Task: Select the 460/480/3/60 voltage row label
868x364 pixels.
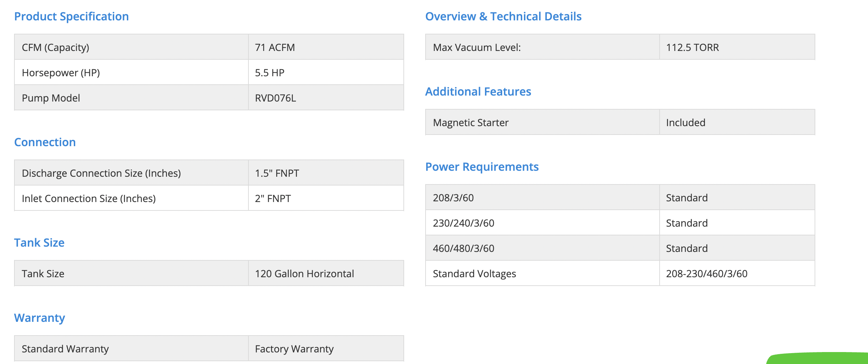Action: pyautogui.click(x=464, y=248)
